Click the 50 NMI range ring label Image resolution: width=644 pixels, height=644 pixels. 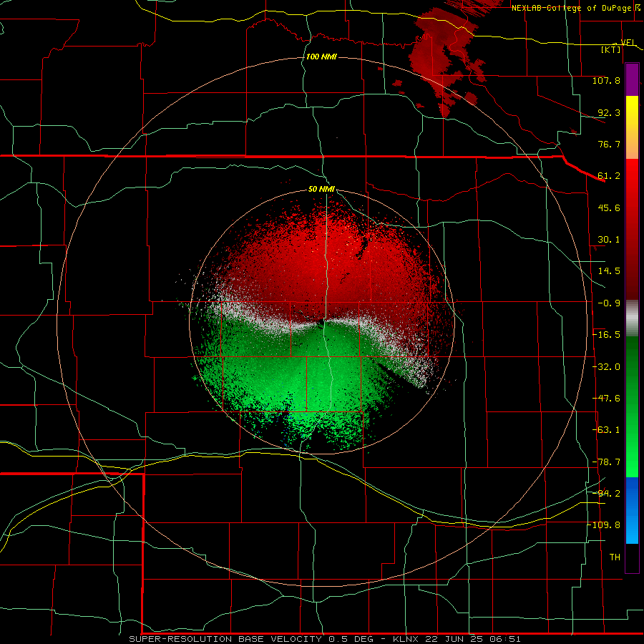tap(321, 190)
